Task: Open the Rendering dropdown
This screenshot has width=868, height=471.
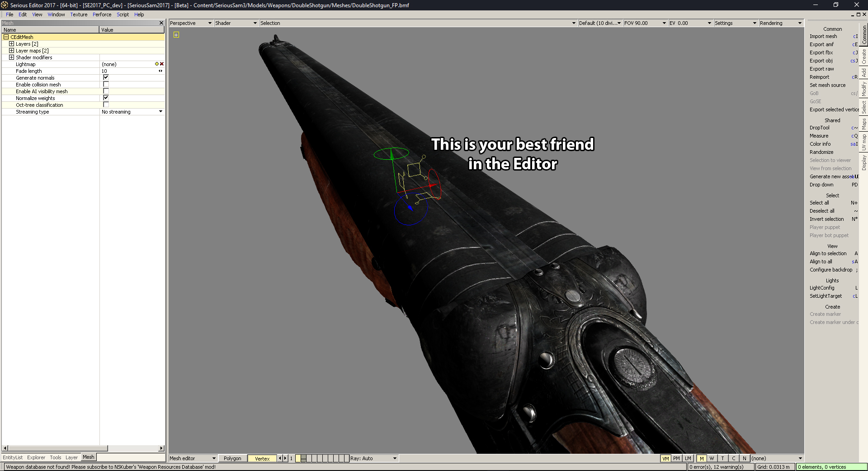Action: pos(781,23)
